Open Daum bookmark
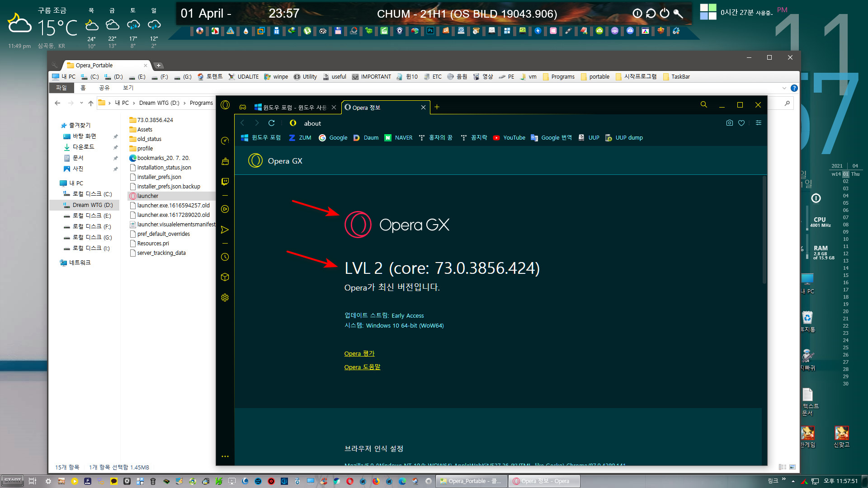Screen dimensions: 868x488 tap(366, 138)
